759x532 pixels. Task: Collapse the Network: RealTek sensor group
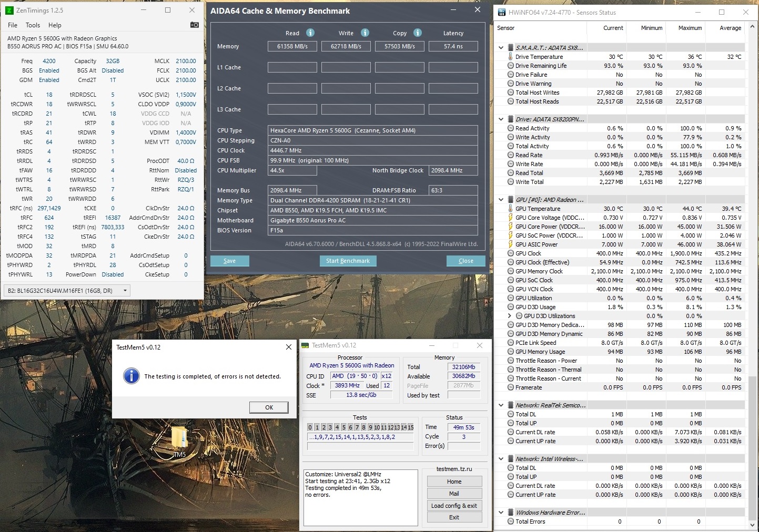pyautogui.click(x=501, y=405)
